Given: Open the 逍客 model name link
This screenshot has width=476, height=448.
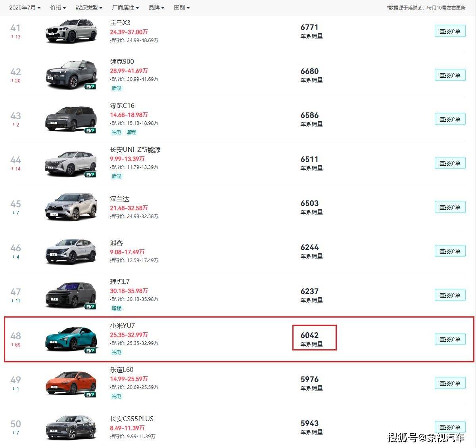Looking at the screenshot, I should [116, 243].
